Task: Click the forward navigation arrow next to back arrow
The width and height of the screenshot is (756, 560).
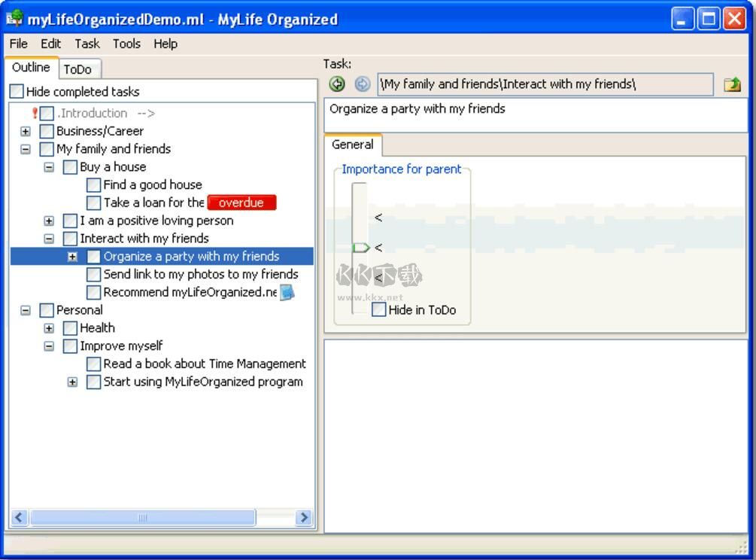Action: 362,84
